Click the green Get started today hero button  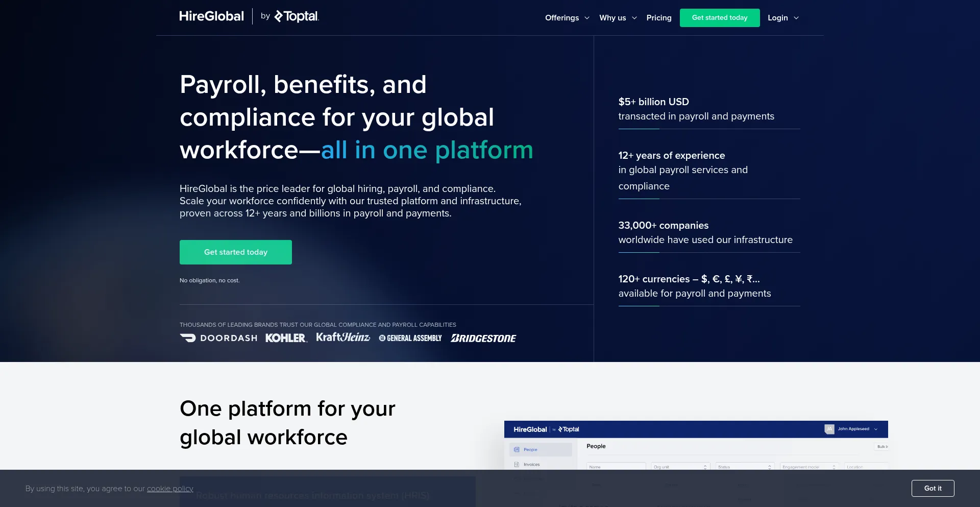pos(235,252)
